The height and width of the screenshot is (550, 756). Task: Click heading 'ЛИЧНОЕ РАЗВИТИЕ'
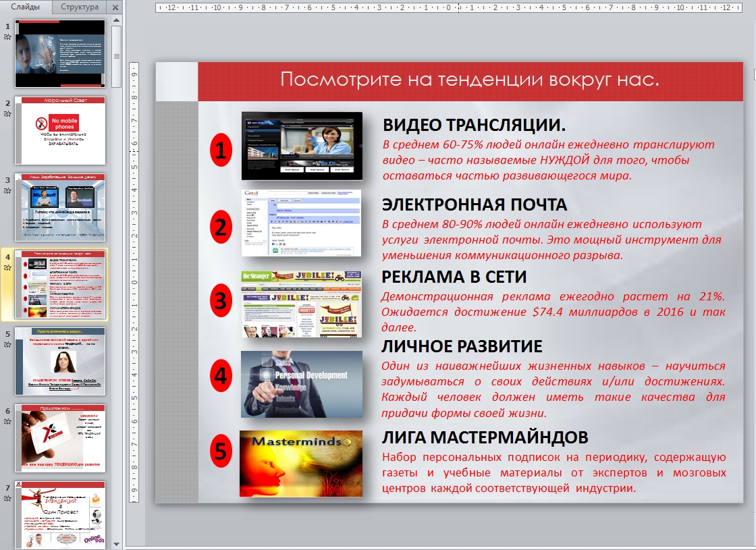coord(462,346)
